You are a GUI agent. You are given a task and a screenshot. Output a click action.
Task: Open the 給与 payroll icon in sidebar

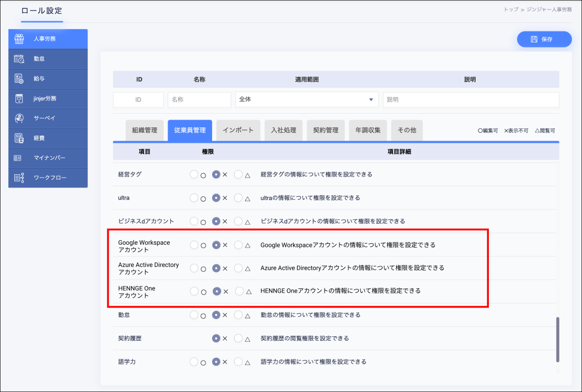[19, 78]
